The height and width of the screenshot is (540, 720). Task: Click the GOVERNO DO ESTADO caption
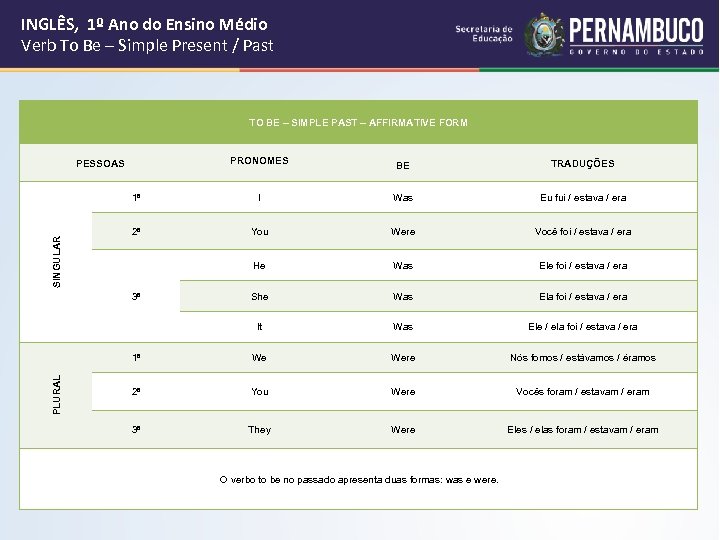[x=634, y=52]
